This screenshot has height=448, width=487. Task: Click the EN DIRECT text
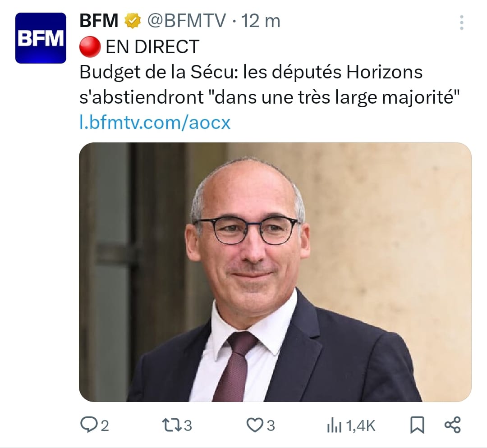(152, 47)
